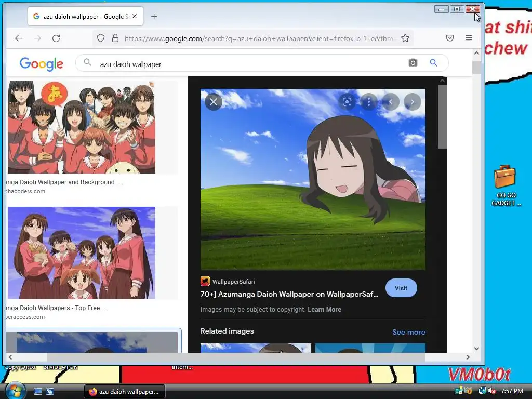The width and height of the screenshot is (532, 399).
Task: Click the muted volume tray icon
Action: coord(491,391)
